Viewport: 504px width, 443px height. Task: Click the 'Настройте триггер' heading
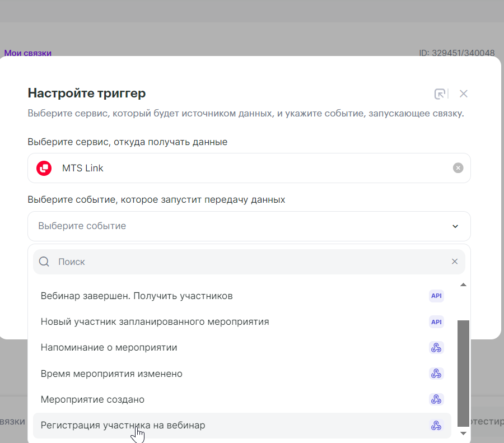click(87, 93)
